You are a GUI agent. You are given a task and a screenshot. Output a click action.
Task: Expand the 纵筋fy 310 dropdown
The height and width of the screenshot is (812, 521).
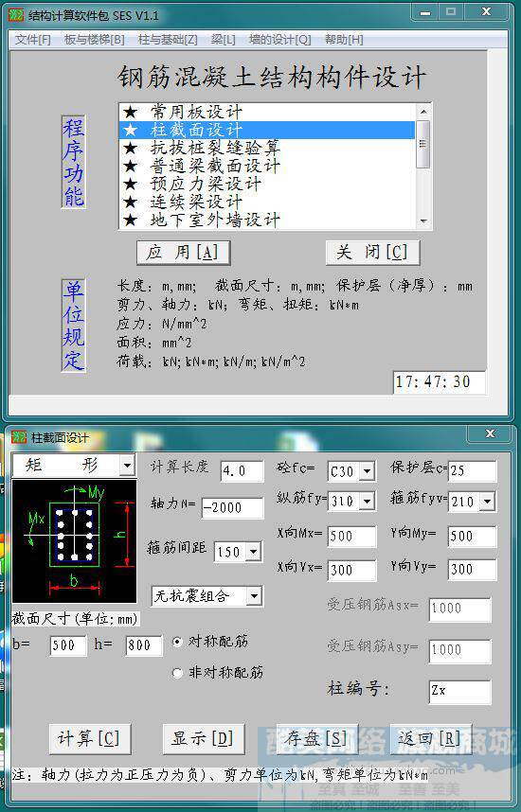coord(367,501)
